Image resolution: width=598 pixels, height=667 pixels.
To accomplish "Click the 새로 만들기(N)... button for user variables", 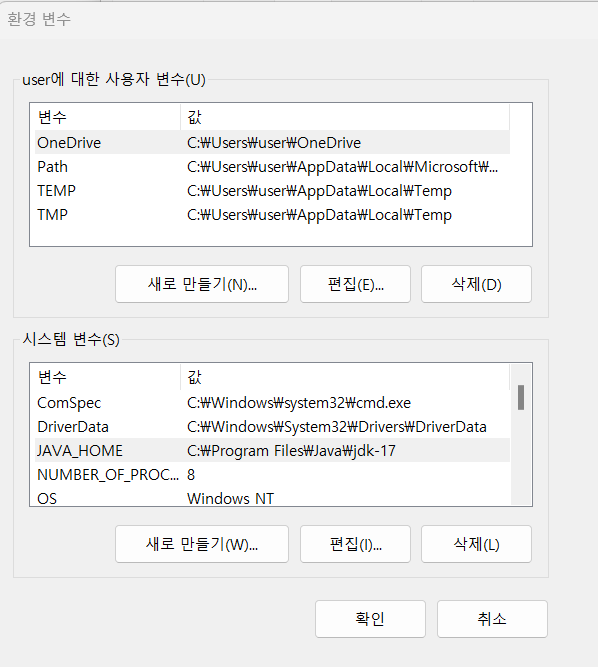I will pos(202,284).
